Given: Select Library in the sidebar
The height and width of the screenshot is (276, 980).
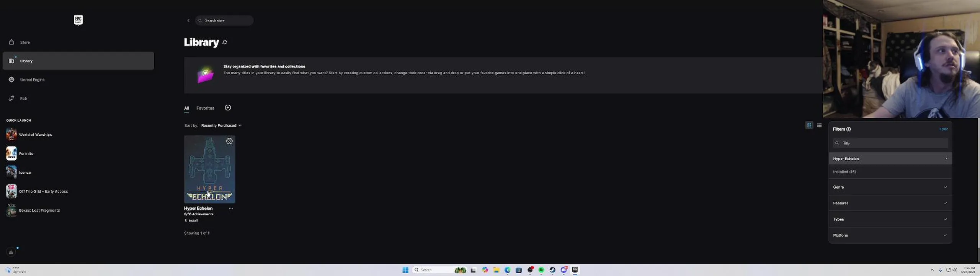Looking at the screenshot, I should coord(78,61).
